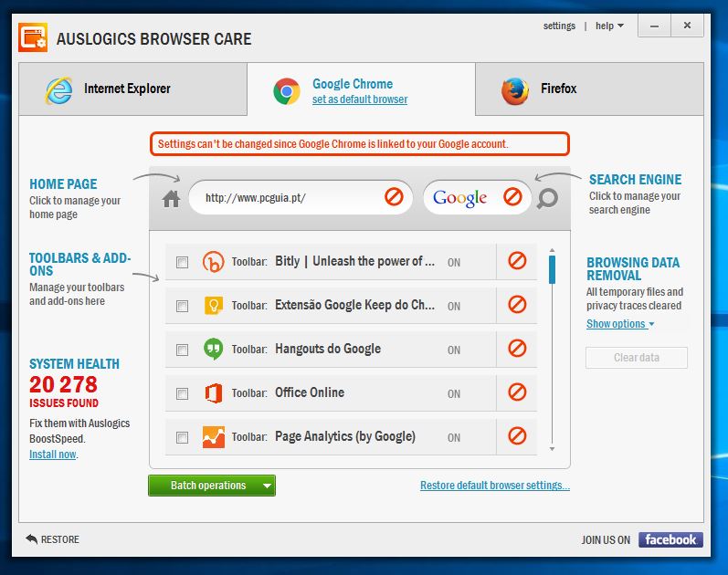
Task: Click the BROWSING DATA REMOVAL heading
Action: tap(632, 269)
